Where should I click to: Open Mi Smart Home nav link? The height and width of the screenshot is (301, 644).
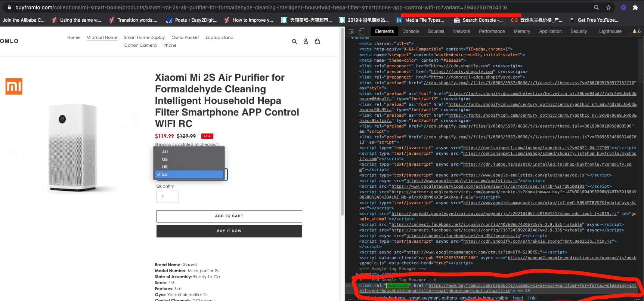[x=102, y=37]
